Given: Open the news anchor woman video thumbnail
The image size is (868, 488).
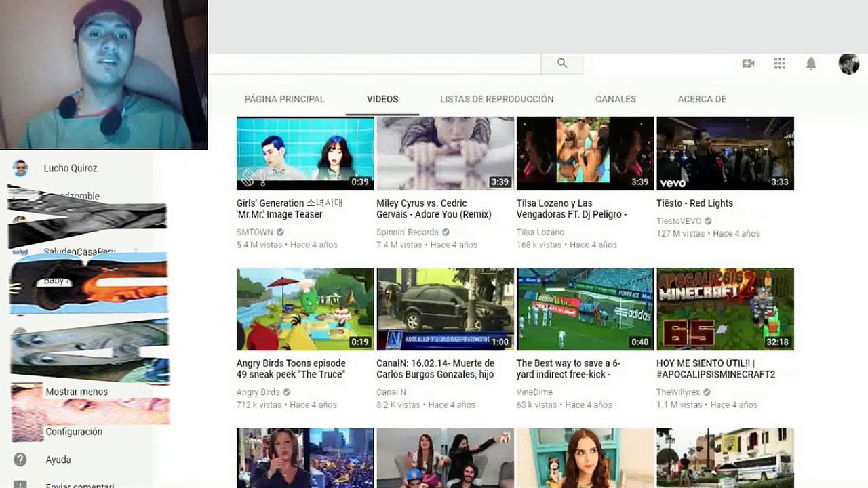Looking at the screenshot, I should click(x=305, y=457).
